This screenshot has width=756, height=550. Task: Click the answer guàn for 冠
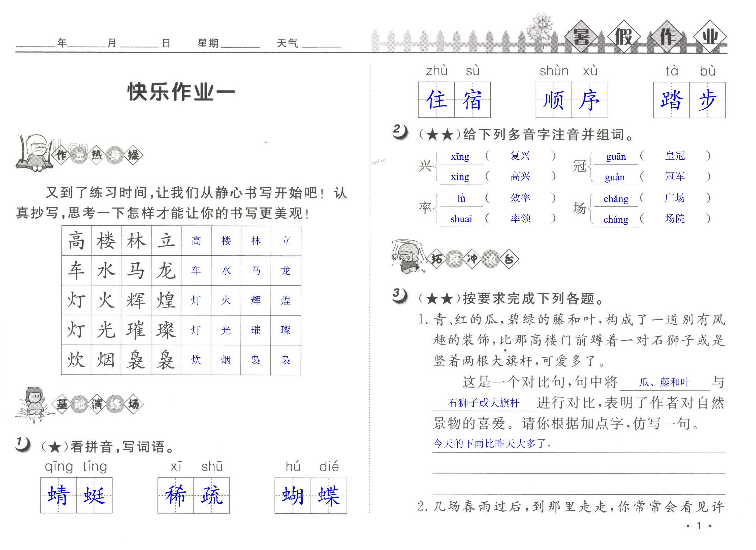(x=615, y=177)
